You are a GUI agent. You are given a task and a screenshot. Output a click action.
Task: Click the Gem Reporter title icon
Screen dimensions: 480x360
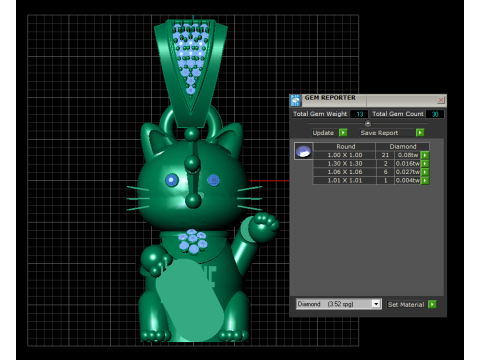pyautogui.click(x=295, y=100)
